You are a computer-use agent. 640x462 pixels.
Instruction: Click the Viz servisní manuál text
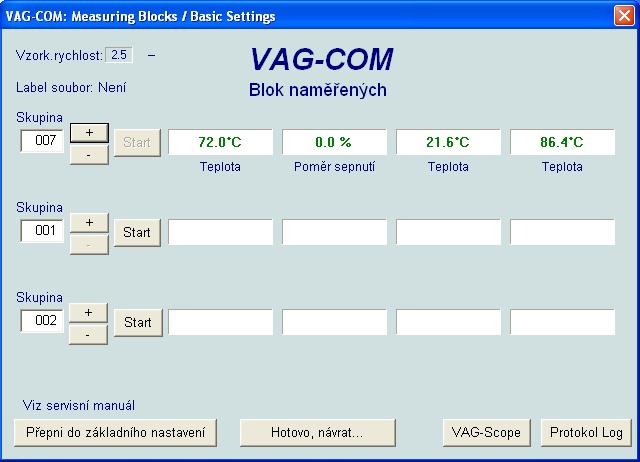[79, 406]
